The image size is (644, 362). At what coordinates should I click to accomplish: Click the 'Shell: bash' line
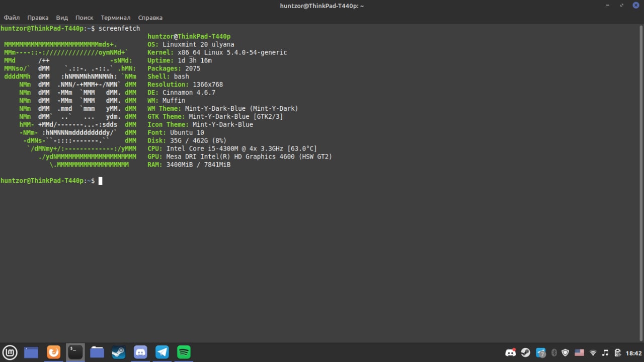(168, 77)
